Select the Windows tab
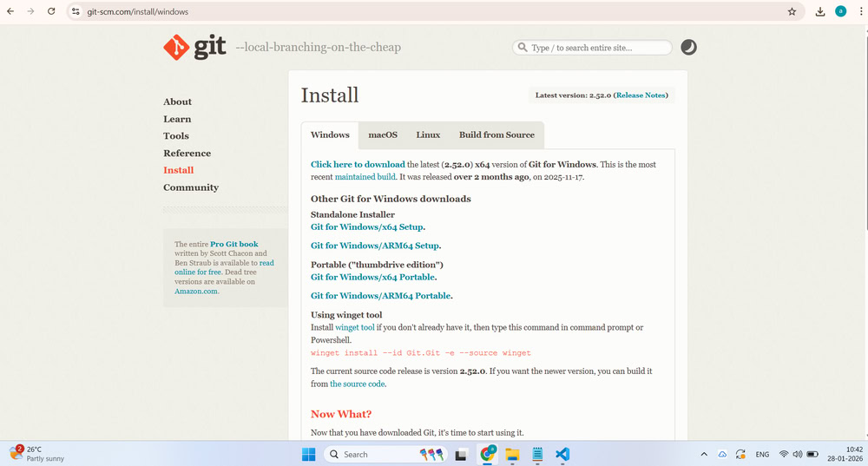The height and width of the screenshot is (466, 868). (330, 135)
